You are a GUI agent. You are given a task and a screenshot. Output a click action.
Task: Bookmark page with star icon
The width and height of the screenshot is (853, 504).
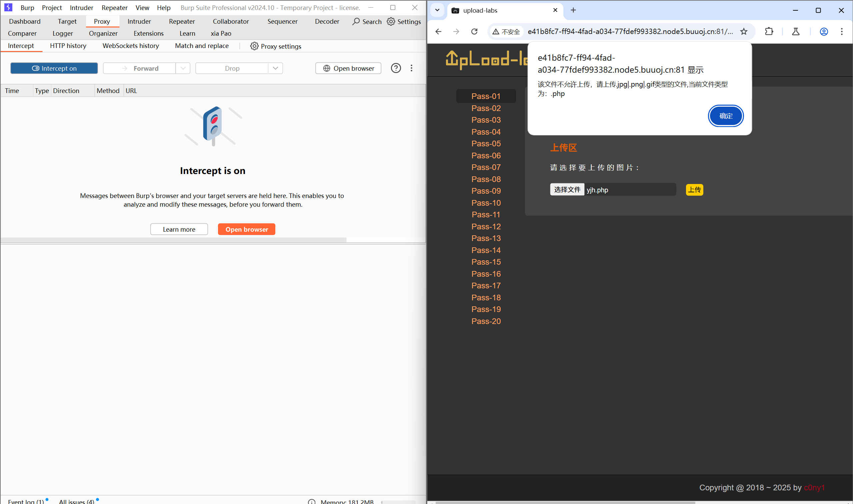point(744,32)
